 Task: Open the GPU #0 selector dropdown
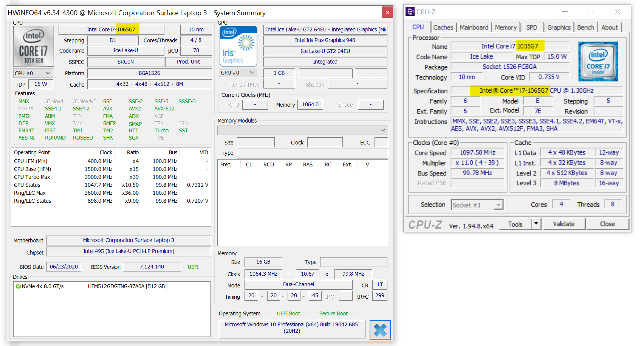coord(238,73)
